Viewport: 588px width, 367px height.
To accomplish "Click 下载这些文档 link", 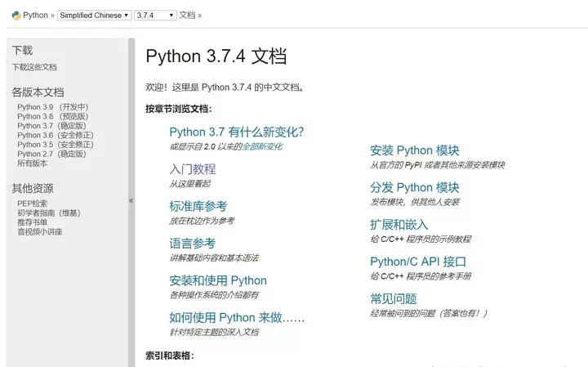I will pyautogui.click(x=34, y=67).
